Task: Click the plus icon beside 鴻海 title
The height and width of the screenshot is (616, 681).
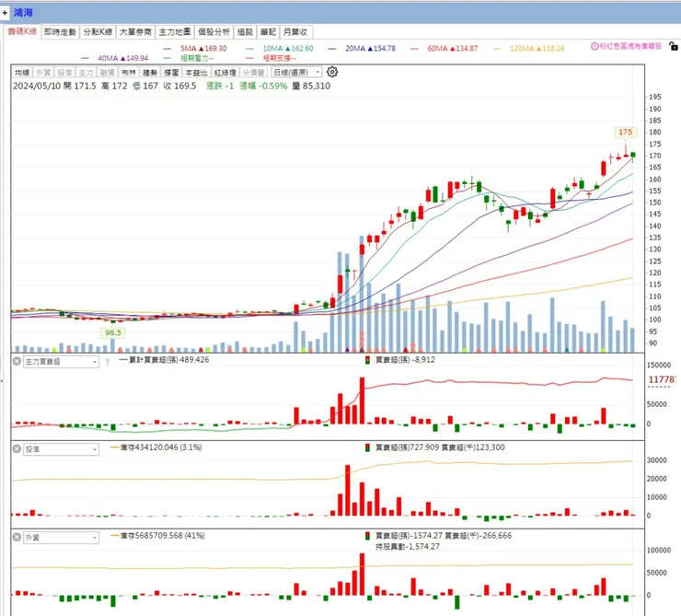Action: pyautogui.click(x=5, y=13)
